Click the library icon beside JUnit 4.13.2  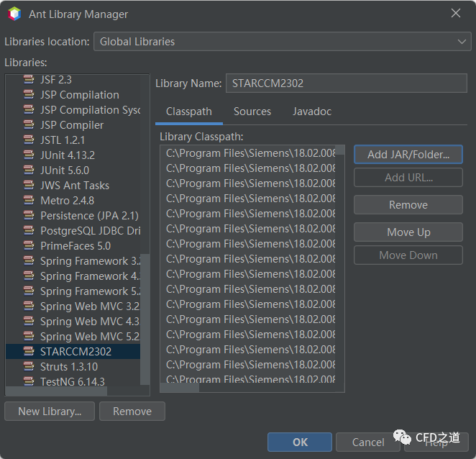tap(29, 155)
